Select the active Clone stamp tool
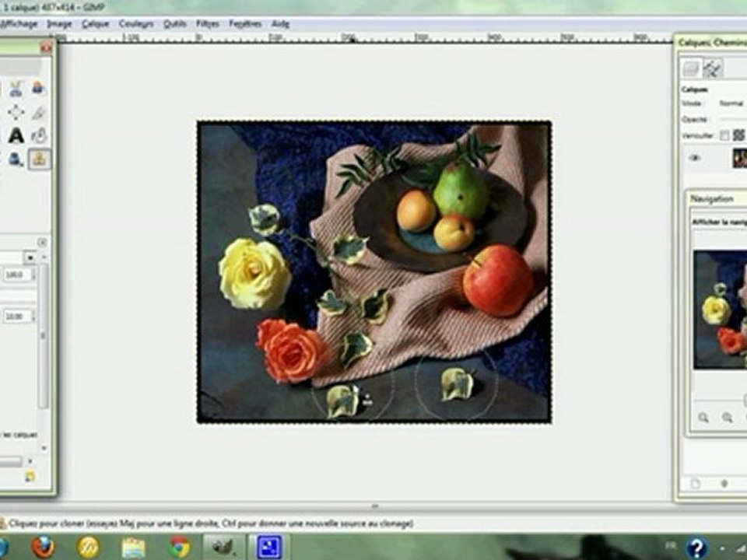This screenshot has width=747, height=560. 40,159
